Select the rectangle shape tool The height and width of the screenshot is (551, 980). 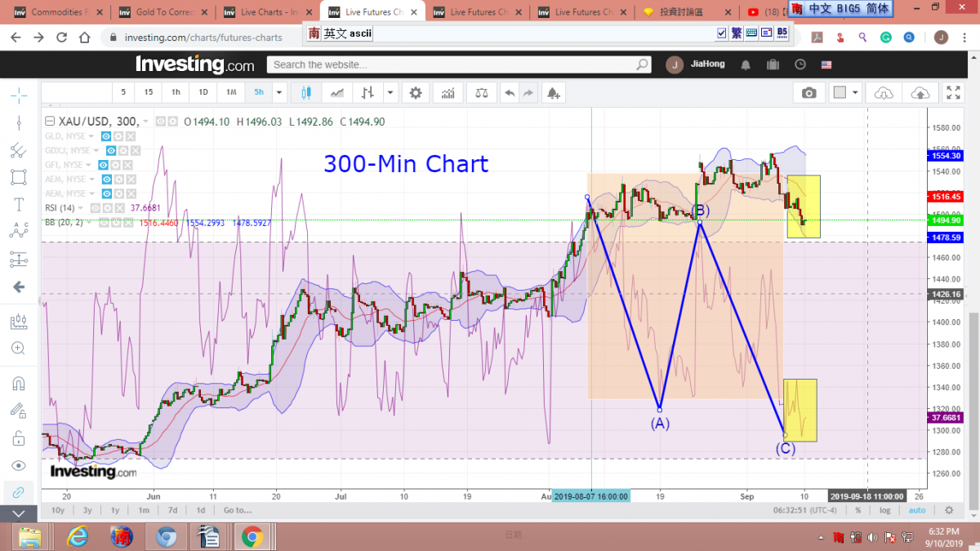click(x=19, y=177)
